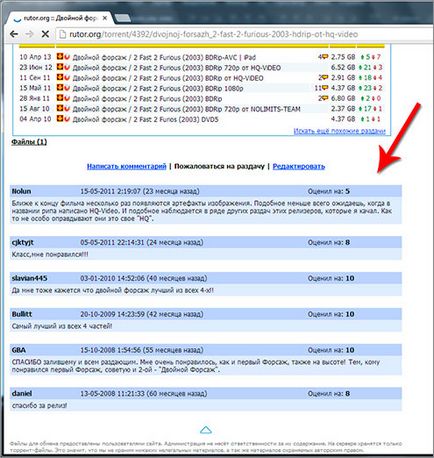Click username Bullitt in comments
The width and height of the screenshot is (434, 458).
(22, 314)
